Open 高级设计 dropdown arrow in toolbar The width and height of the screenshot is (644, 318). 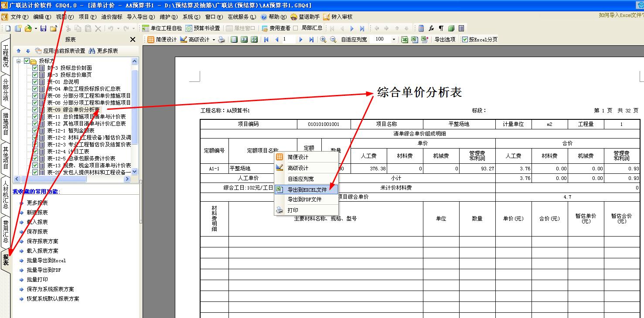pyautogui.click(x=214, y=39)
